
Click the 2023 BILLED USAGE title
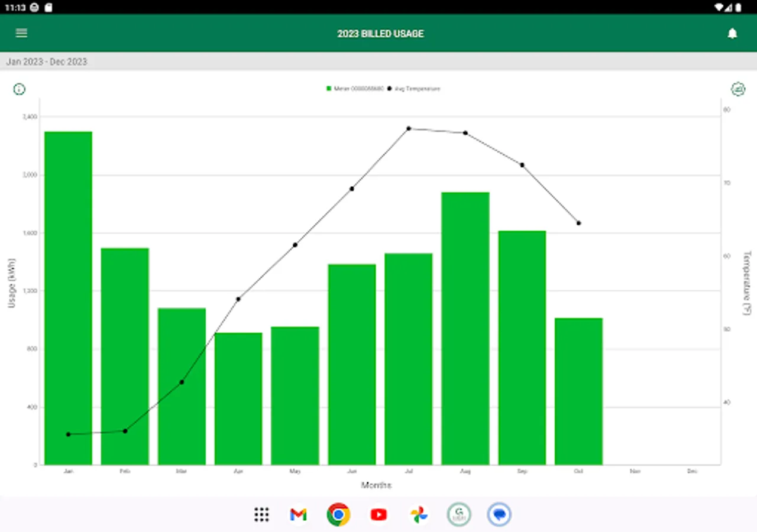[380, 33]
